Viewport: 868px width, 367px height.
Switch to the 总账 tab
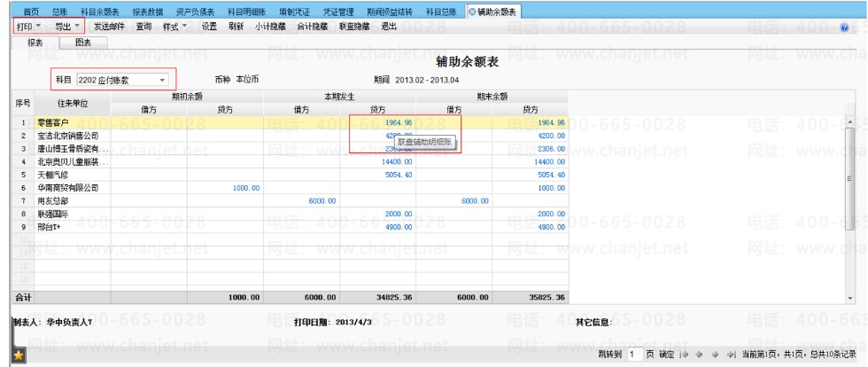coord(60,12)
